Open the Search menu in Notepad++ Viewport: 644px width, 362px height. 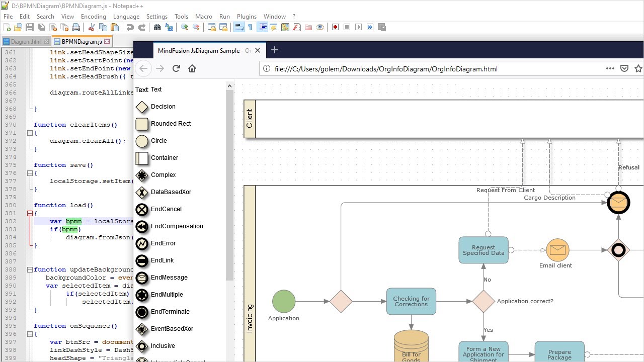pyautogui.click(x=45, y=17)
